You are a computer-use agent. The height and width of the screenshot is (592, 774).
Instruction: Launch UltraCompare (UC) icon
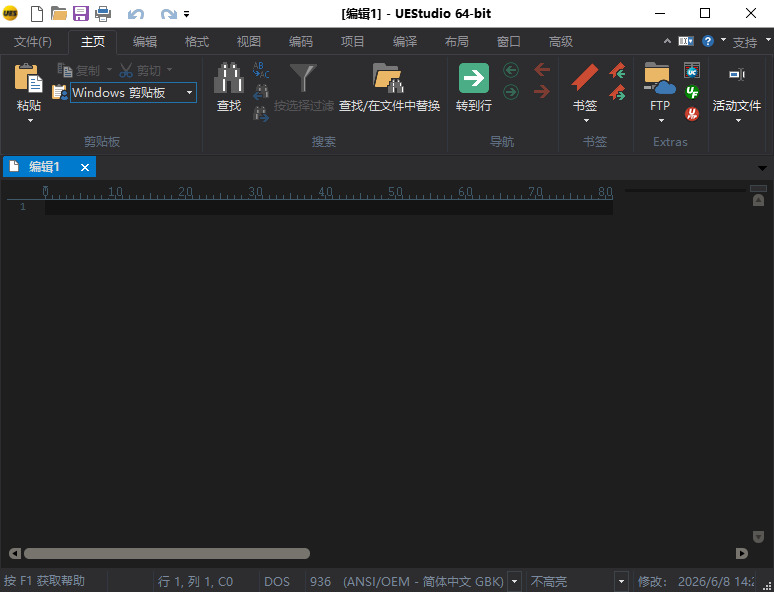click(692, 71)
